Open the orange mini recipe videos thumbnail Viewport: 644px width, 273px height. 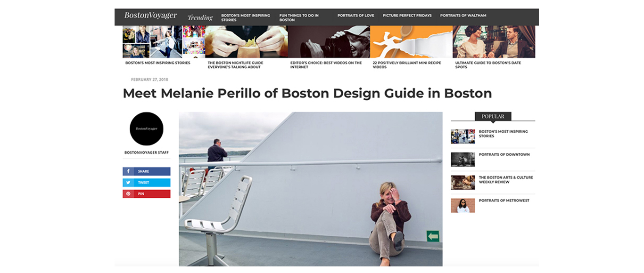click(411, 42)
